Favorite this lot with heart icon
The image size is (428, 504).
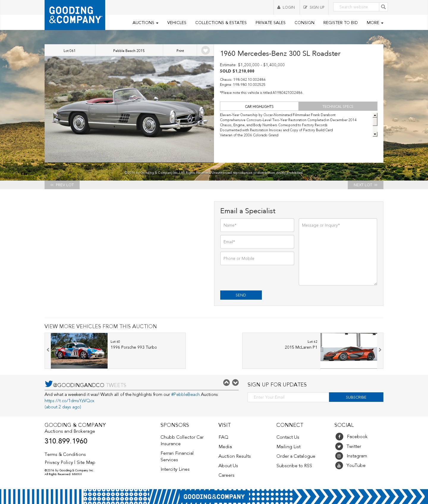pos(205,50)
